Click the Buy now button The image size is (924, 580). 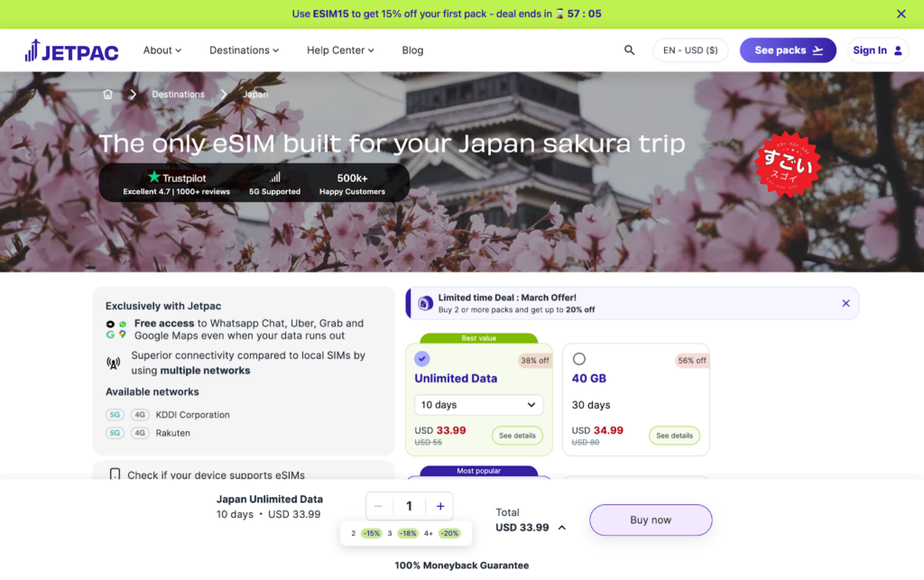click(650, 520)
